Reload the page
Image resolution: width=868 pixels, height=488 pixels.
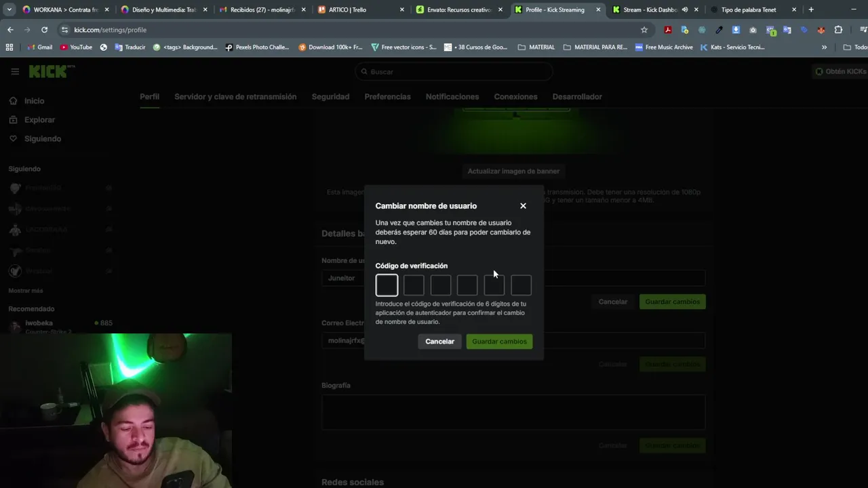point(44,30)
